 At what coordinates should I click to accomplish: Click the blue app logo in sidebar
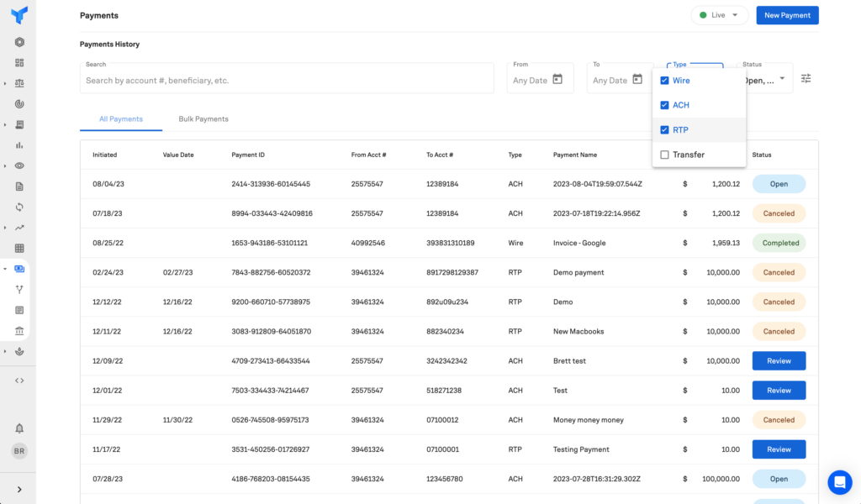[19, 15]
